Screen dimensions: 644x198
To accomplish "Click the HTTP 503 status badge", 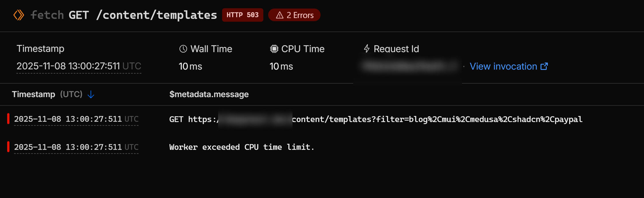I will (242, 15).
